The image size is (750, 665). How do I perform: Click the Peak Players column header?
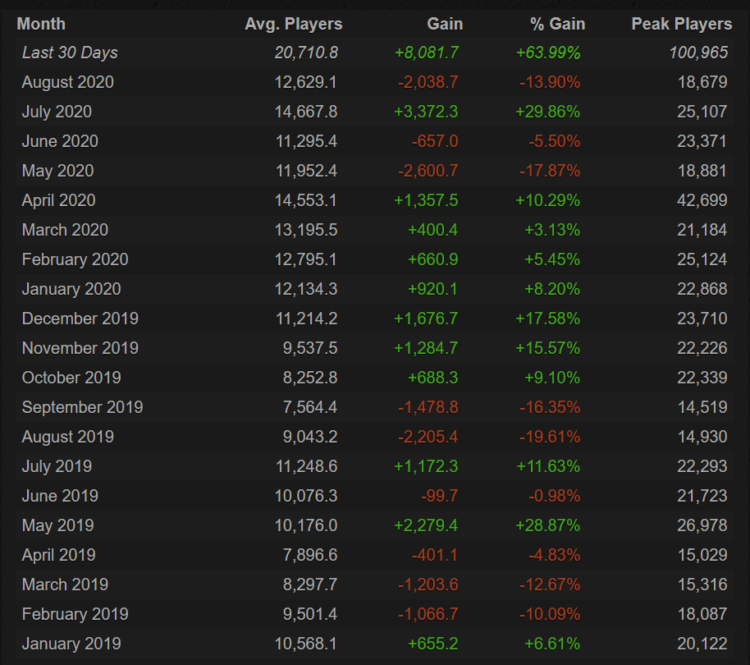point(682,24)
